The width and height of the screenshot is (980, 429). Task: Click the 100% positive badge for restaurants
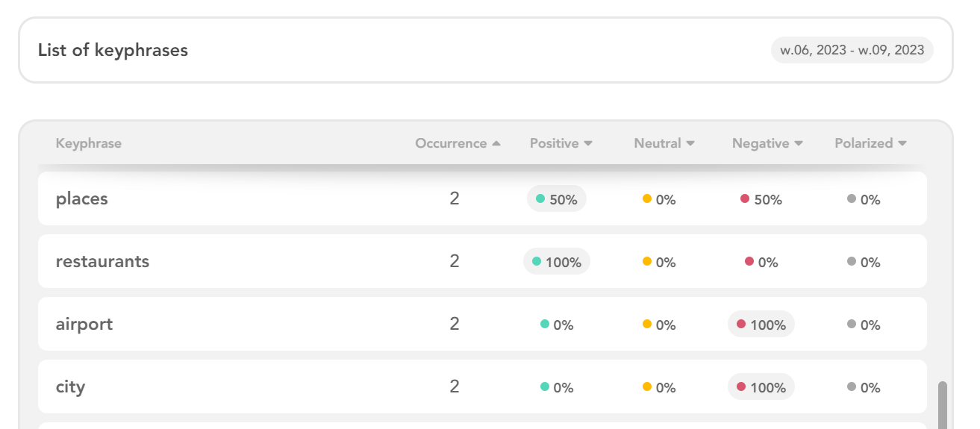click(557, 262)
